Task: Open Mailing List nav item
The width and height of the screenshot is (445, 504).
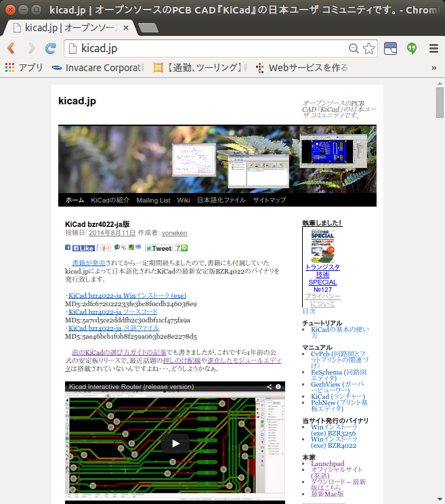Action: click(153, 200)
